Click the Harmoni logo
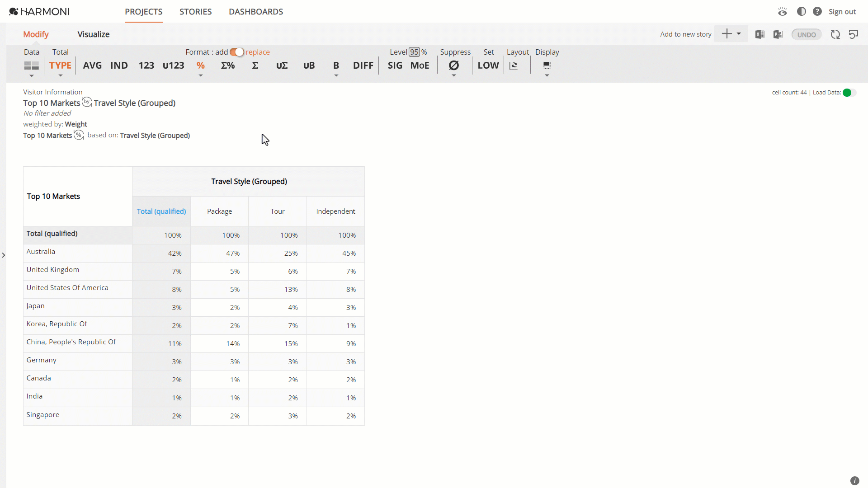868x488 pixels. point(39,11)
